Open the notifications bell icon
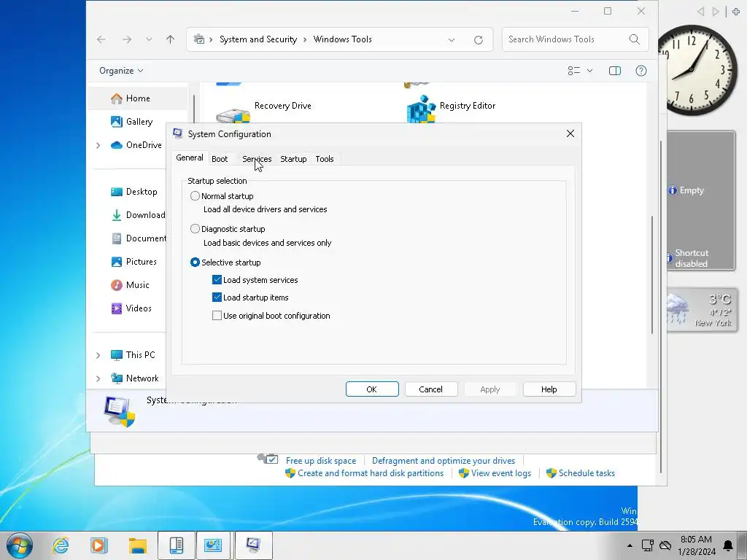This screenshot has height=560, width=747. pos(728,545)
